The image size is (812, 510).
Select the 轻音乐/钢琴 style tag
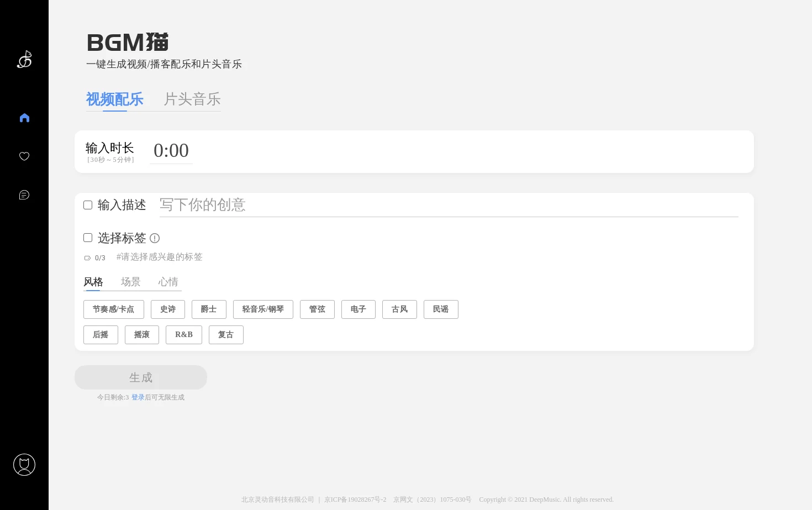[x=263, y=309]
